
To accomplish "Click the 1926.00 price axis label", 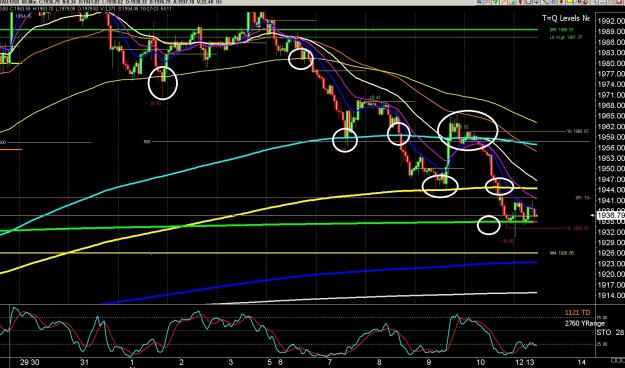I will point(611,253).
